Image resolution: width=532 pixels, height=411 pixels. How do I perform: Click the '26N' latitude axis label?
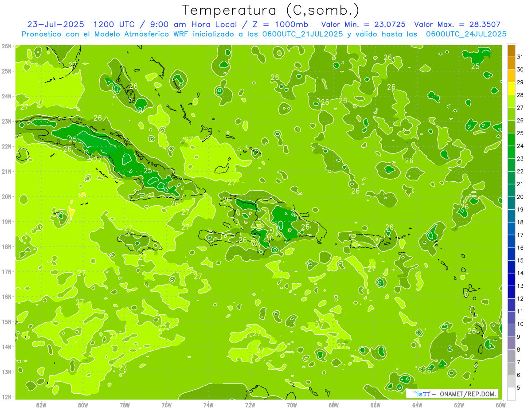(7, 46)
